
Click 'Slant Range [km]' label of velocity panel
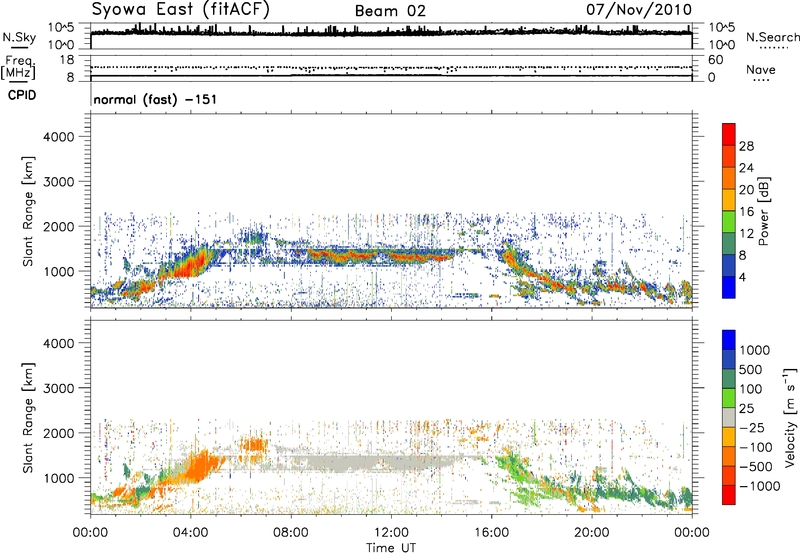28,418
